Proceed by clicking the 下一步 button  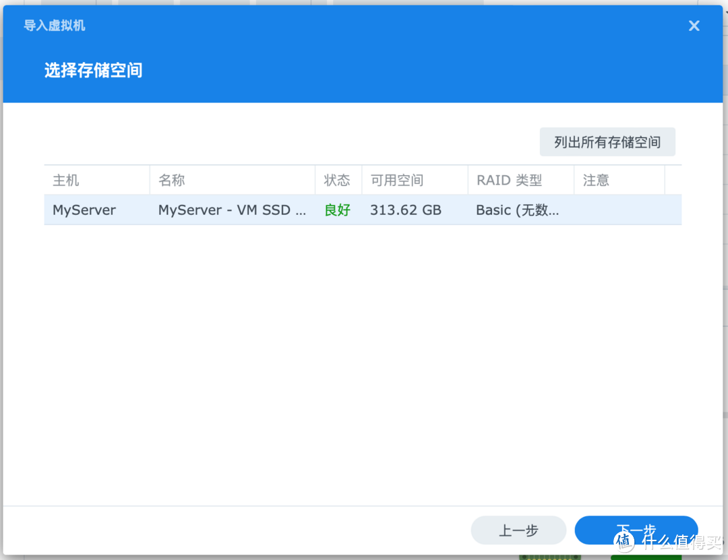[x=636, y=530]
